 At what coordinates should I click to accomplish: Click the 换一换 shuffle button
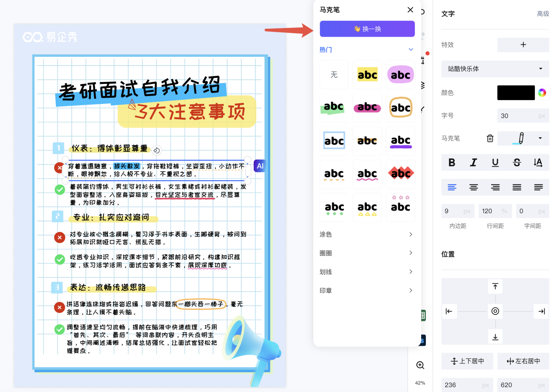(x=367, y=29)
